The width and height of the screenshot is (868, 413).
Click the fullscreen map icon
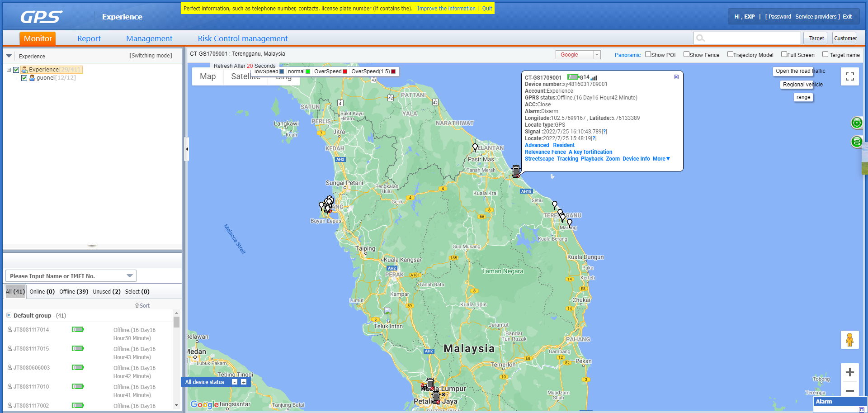[x=849, y=76]
